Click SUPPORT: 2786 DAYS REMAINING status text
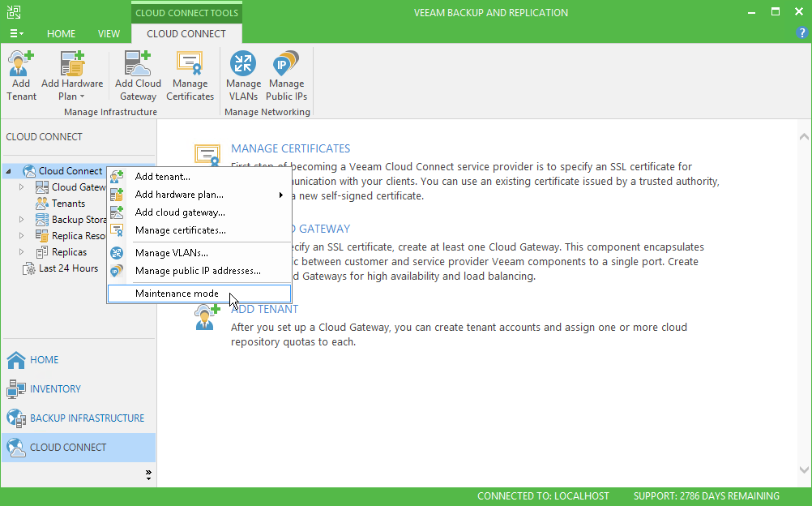The height and width of the screenshot is (506, 812). click(707, 496)
